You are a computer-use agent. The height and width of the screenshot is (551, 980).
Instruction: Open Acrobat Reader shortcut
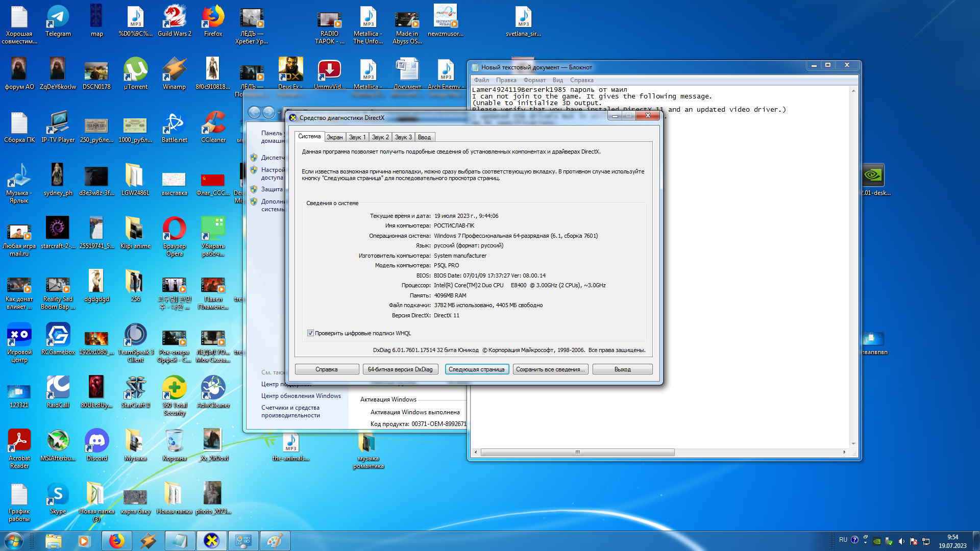pyautogui.click(x=19, y=449)
